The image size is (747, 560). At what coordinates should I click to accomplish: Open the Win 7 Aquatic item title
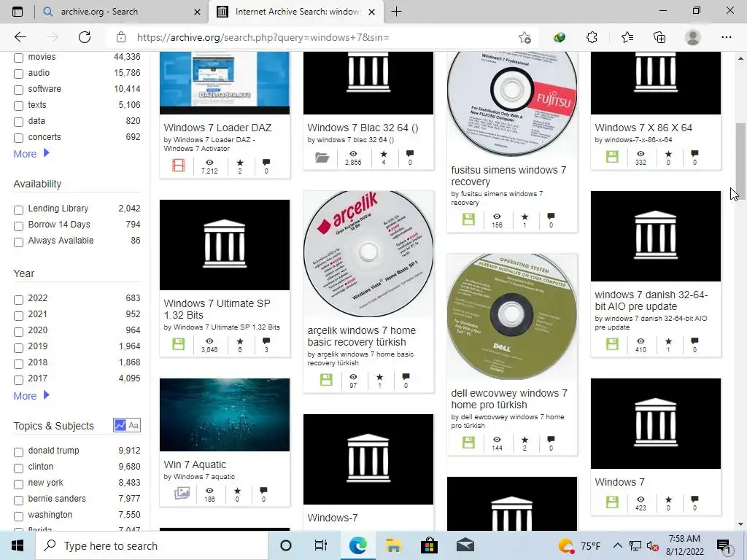[195, 464]
